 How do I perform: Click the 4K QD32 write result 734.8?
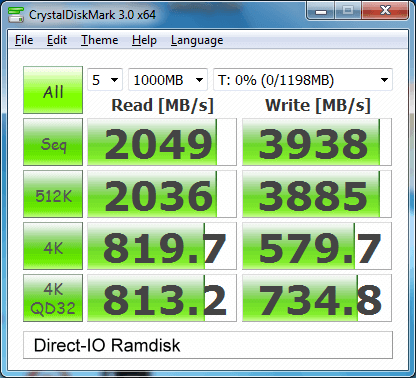pos(317,298)
